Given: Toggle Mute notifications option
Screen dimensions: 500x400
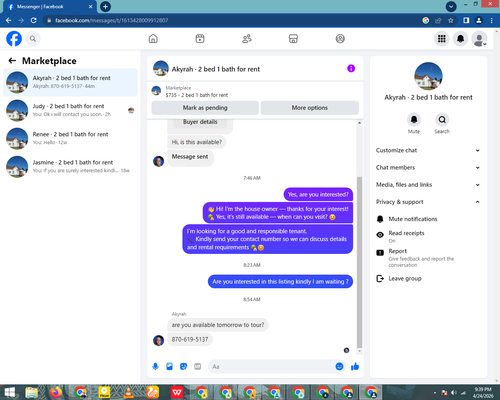Looking at the screenshot, I should [x=428, y=219].
